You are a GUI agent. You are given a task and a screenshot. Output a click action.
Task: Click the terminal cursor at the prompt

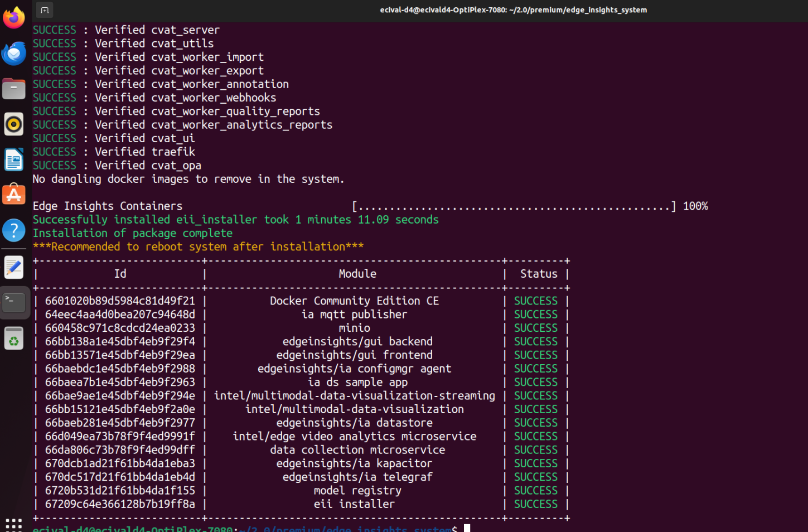tap(467, 528)
